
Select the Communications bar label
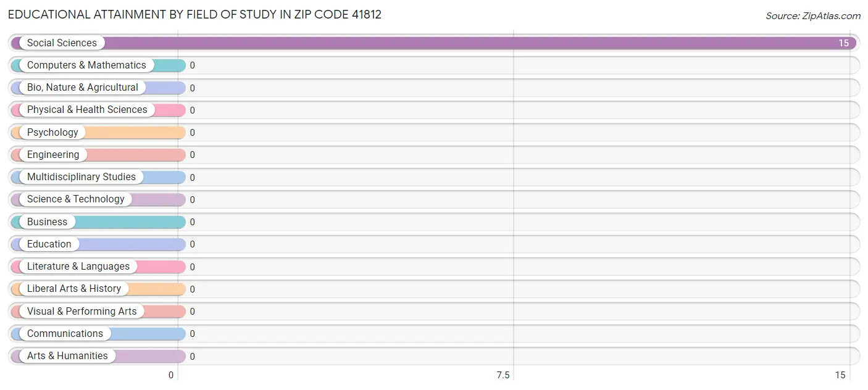click(x=65, y=334)
